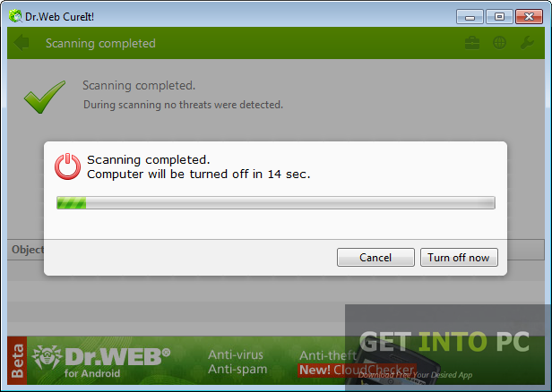
Task: Select the globe language icon
Action: (499, 43)
